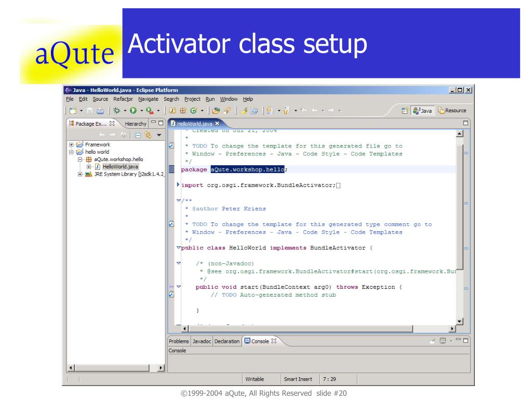Click the Print toolbar icon
Viewport: 532px width, 399px height.
pyautogui.click(x=100, y=111)
